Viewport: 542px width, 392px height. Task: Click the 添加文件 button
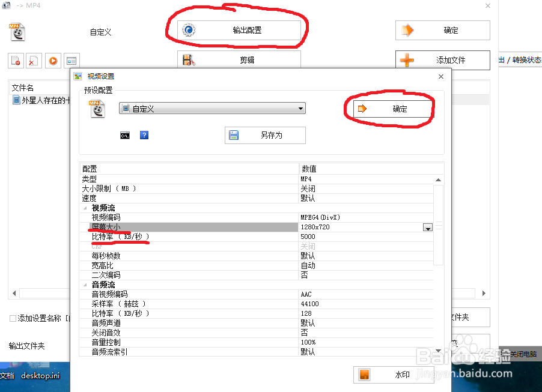pos(443,60)
